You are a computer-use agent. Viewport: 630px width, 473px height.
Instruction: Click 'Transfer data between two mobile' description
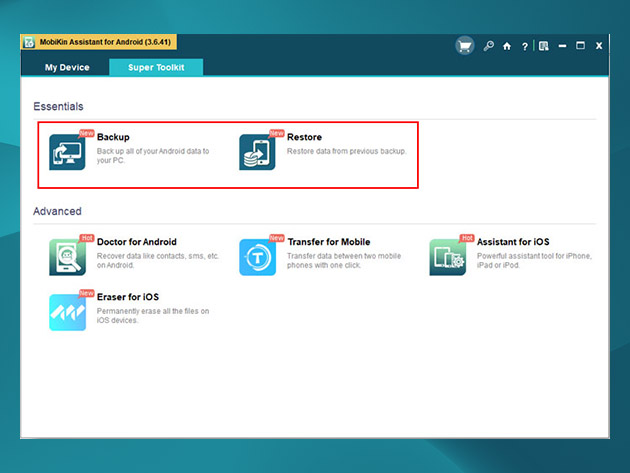click(x=344, y=260)
